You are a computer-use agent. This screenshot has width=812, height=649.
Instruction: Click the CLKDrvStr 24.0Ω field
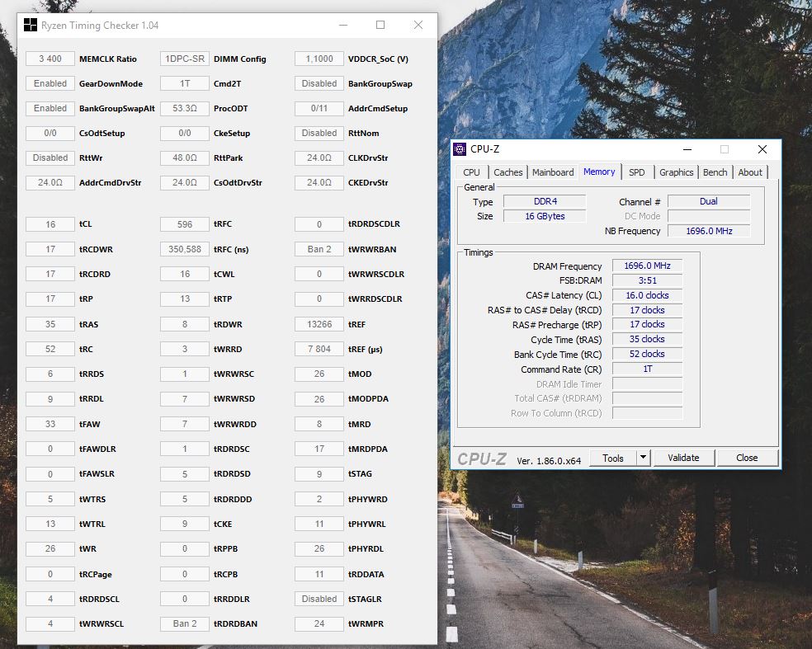pyautogui.click(x=319, y=158)
